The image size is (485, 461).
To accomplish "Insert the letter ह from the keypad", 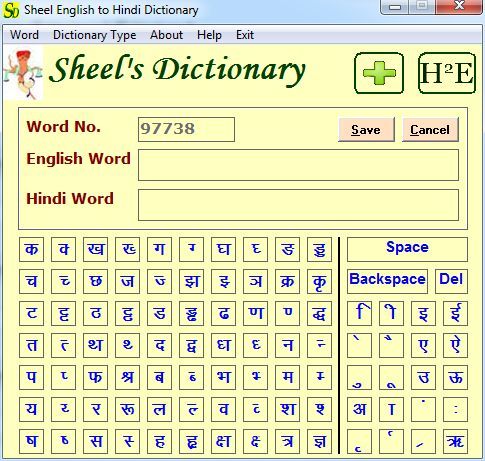I will pyautogui.click(x=159, y=441).
